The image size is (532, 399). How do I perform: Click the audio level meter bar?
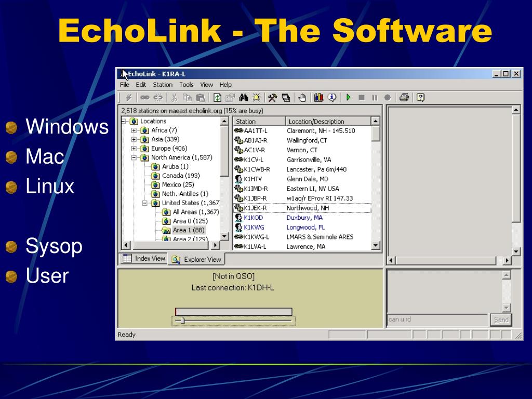[x=233, y=312]
